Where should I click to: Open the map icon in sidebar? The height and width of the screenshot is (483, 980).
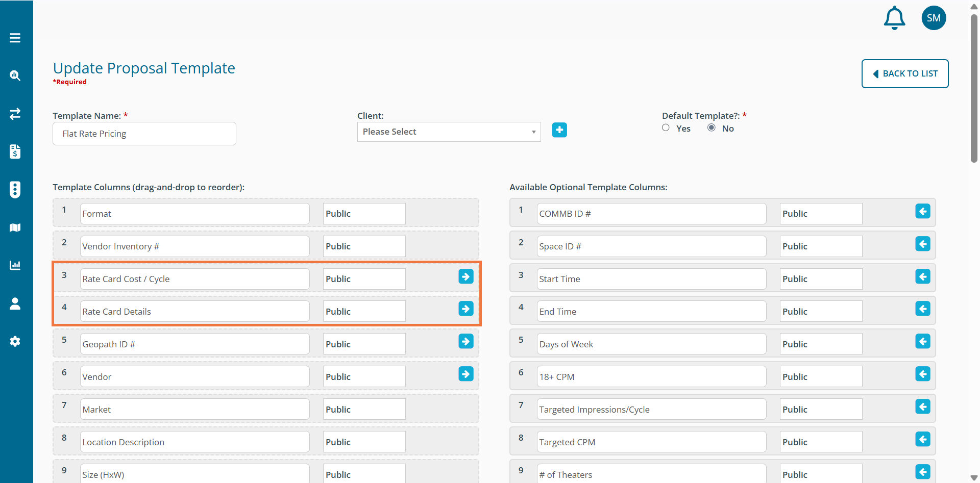pyautogui.click(x=15, y=227)
